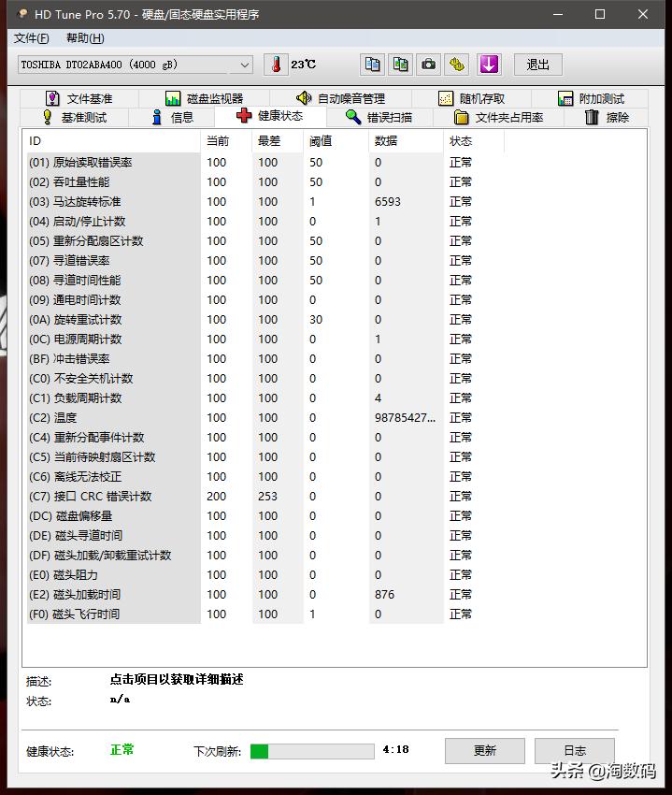
Task: Click the 数据 column header
Action: point(407,141)
